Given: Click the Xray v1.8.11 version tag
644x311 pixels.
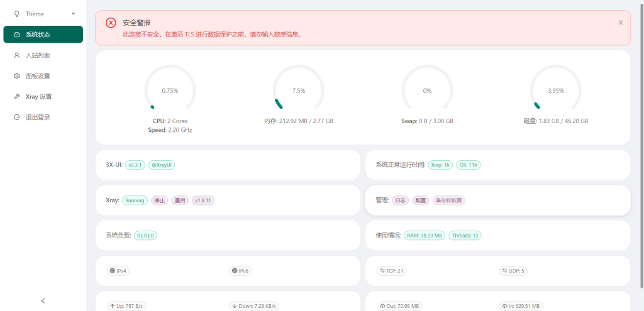Looking at the screenshot, I should point(203,200).
